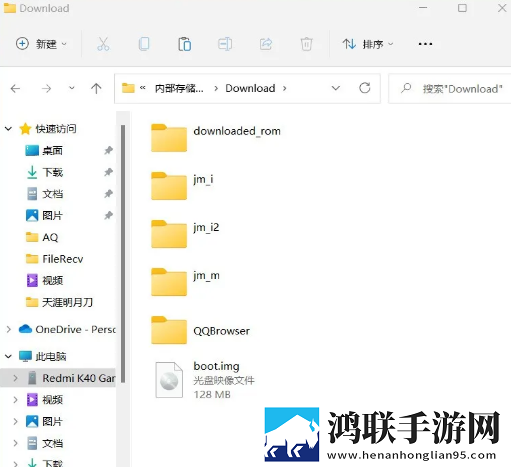Click the Paste clipboard icon

184,44
